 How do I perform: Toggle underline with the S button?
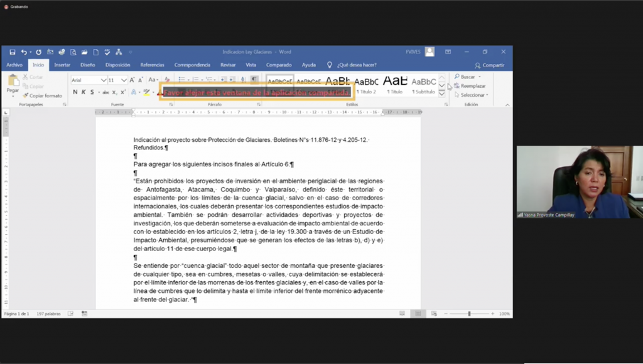92,92
